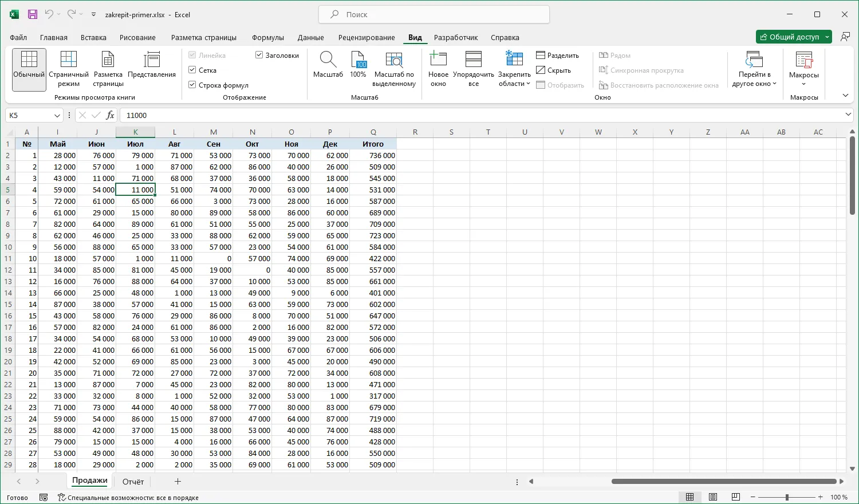Toggle the Сетка (Gridlines) checkbox
Screen dimensions: 859x504
pyautogui.click(x=192, y=70)
